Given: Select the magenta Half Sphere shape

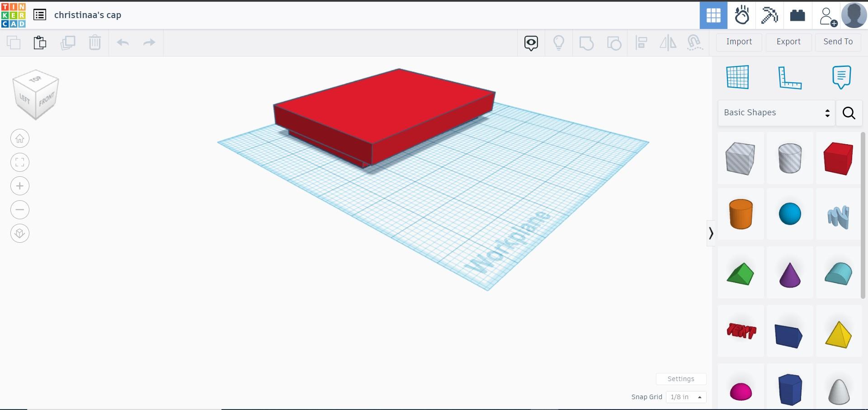Looking at the screenshot, I should click(x=741, y=391).
